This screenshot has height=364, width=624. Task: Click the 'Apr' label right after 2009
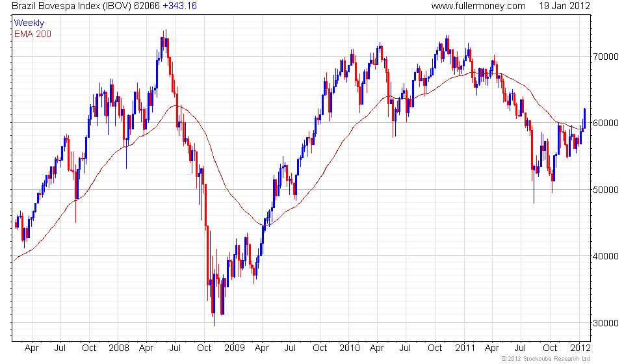pos(261,348)
